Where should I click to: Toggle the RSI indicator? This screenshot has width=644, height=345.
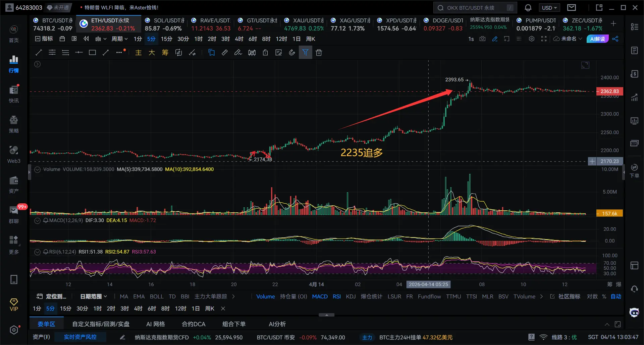coord(337,296)
